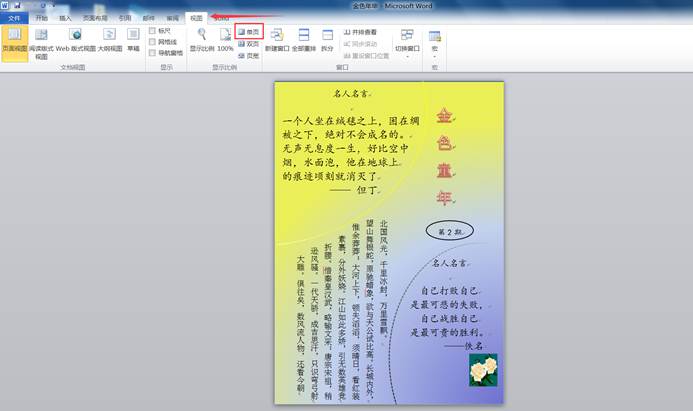Switch to Outline view (大纲视图)
Viewport: 693px width, 411px height.
click(109, 43)
